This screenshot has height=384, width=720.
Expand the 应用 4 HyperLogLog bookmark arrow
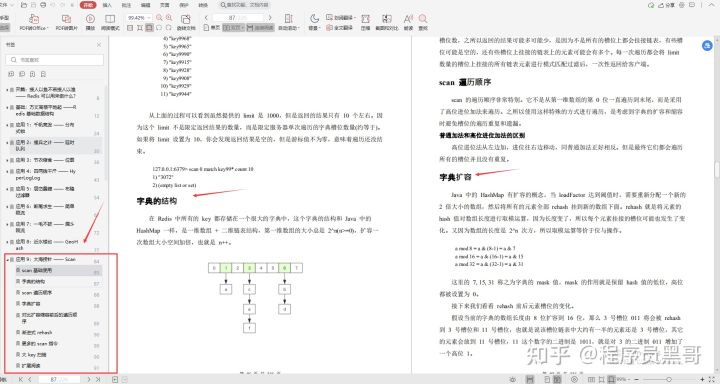[7, 172]
